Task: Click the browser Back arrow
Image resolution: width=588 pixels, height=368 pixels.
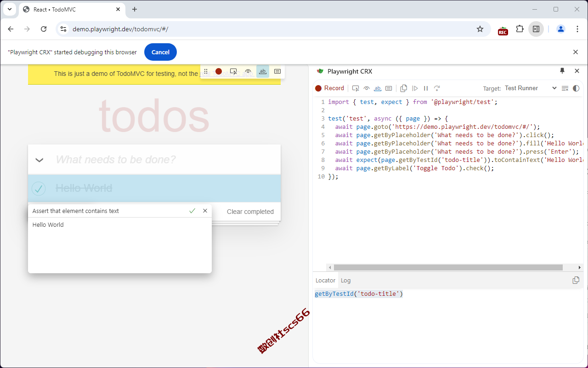Action: (11, 29)
